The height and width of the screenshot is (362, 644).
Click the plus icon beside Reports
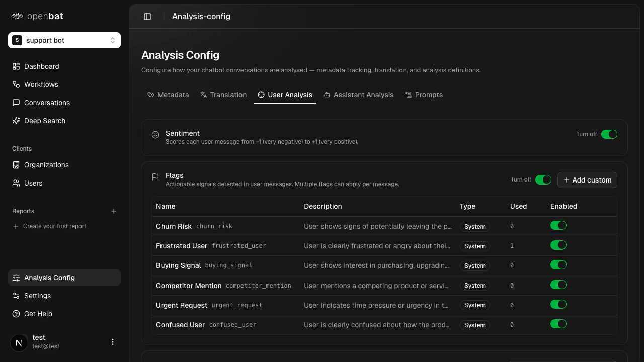coord(114,211)
